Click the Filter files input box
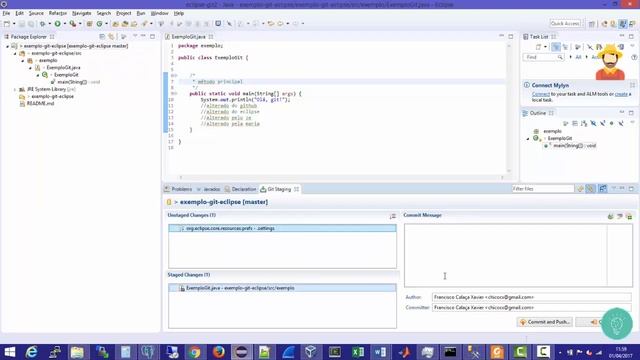This screenshot has height=360, width=640. click(543, 189)
